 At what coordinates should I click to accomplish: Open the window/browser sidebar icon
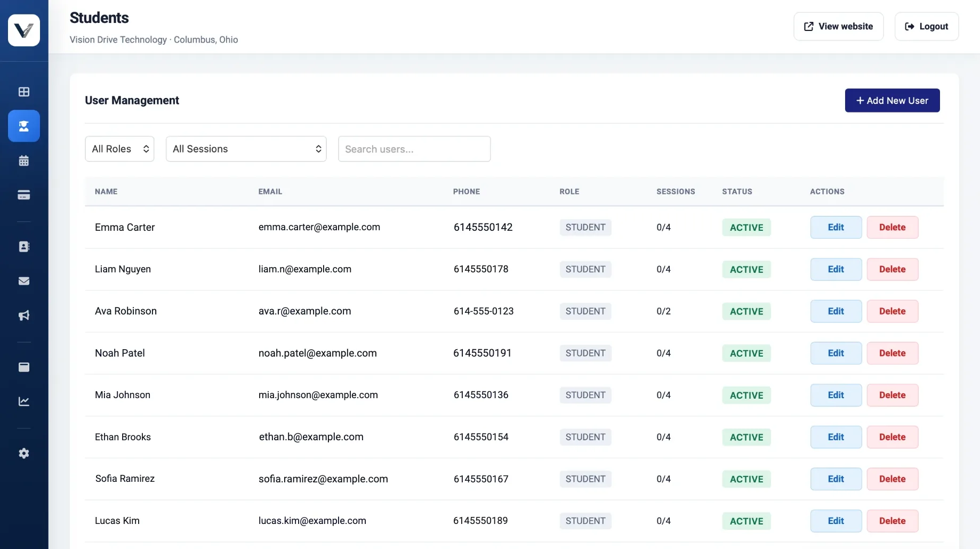pyautogui.click(x=24, y=367)
